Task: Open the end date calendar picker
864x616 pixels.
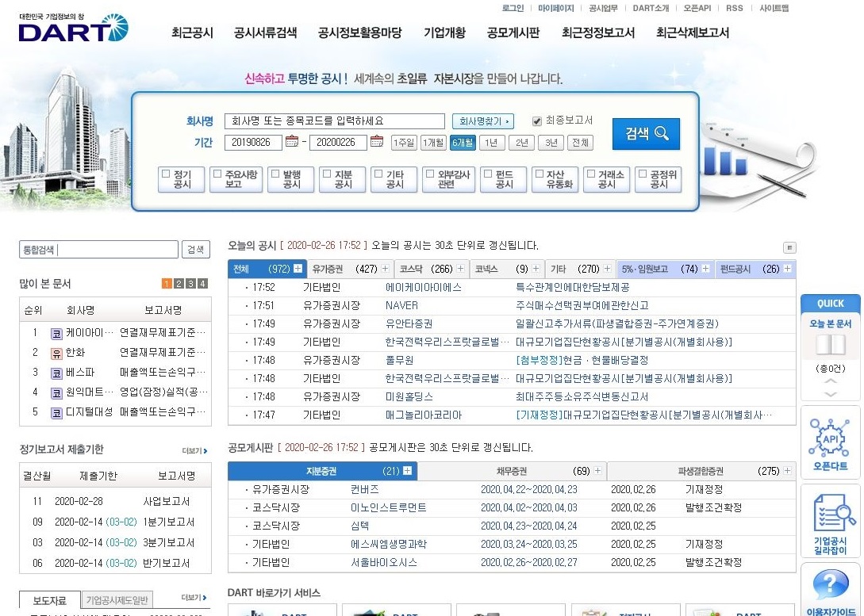Action: tap(377, 141)
